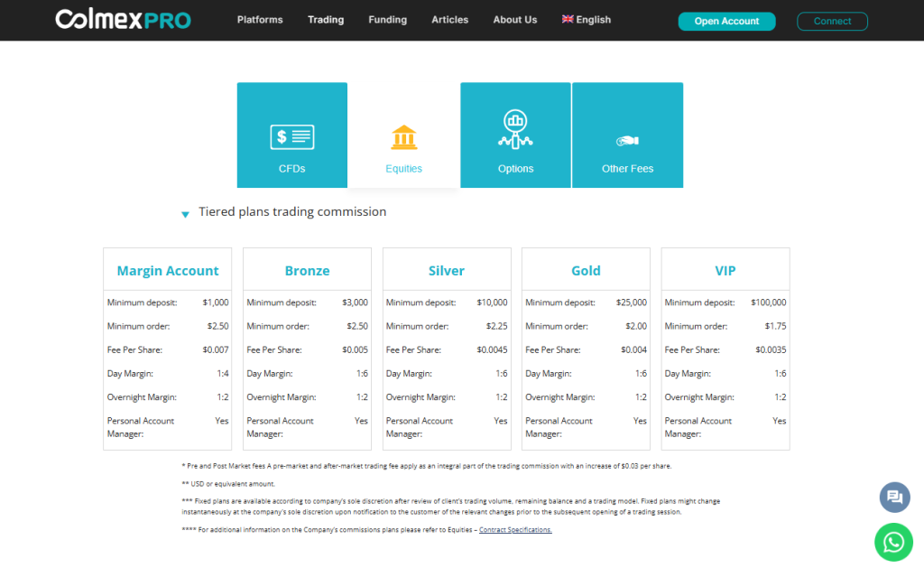Open the Contract Specifications link
Screen dimensions: 924x568
click(x=512, y=529)
